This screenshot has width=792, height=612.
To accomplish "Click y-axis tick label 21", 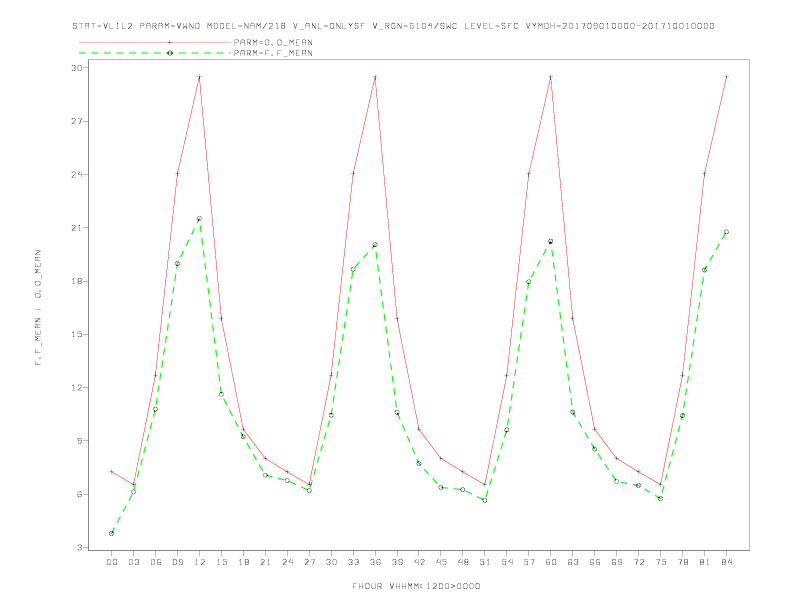I will (x=76, y=228).
